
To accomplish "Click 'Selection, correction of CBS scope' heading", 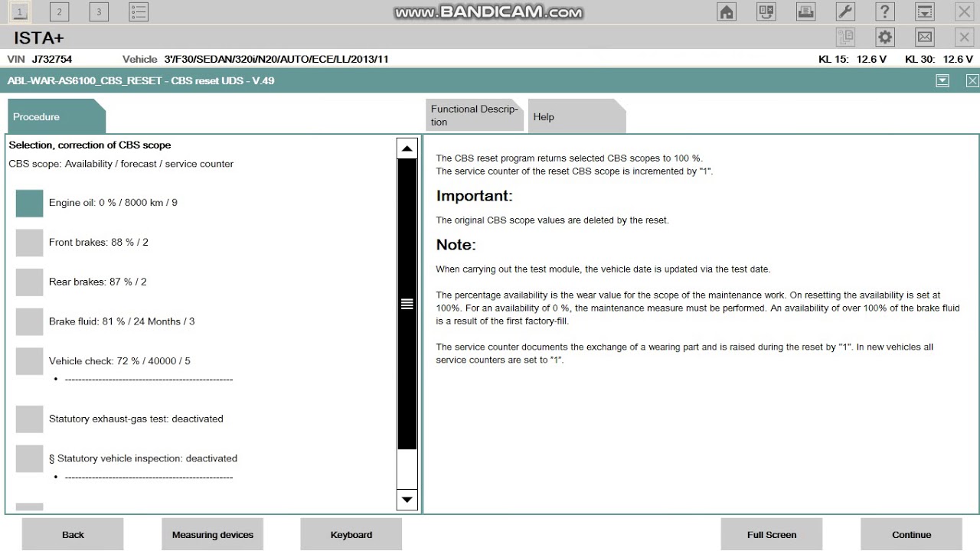I will [x=90, y=145].
